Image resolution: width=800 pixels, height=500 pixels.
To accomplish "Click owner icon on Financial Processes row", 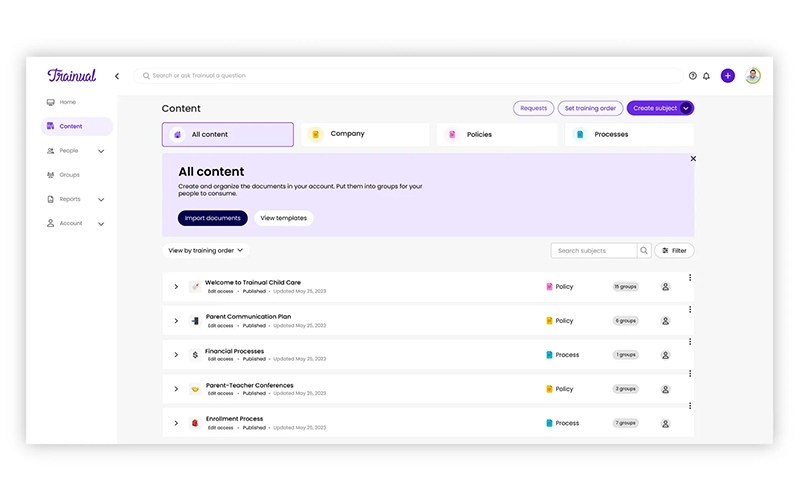I will tap(665, 355).
